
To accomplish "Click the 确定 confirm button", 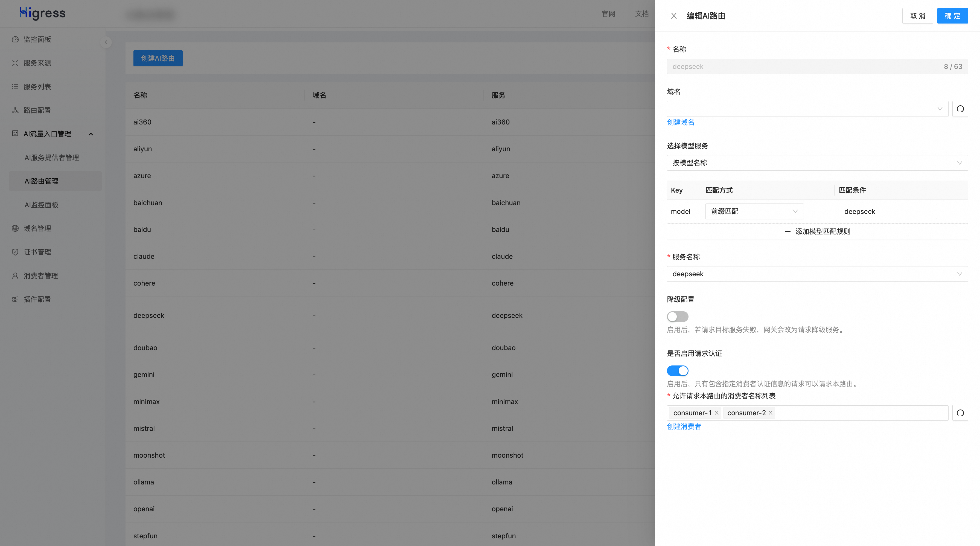I will [x=952, y=16].
